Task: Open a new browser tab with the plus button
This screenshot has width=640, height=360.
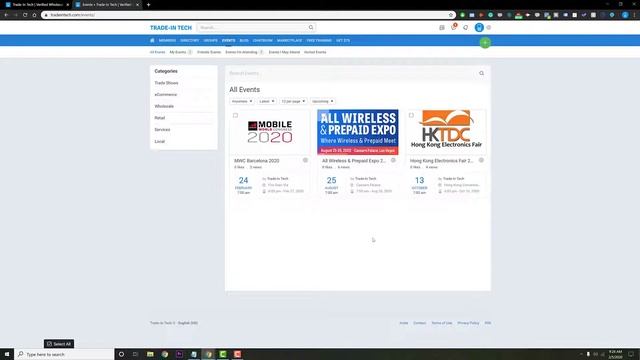Action: click(x=149, y=4)
